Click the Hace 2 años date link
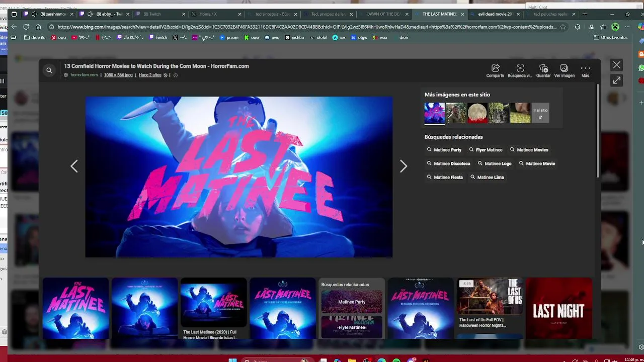 [150, 75]
